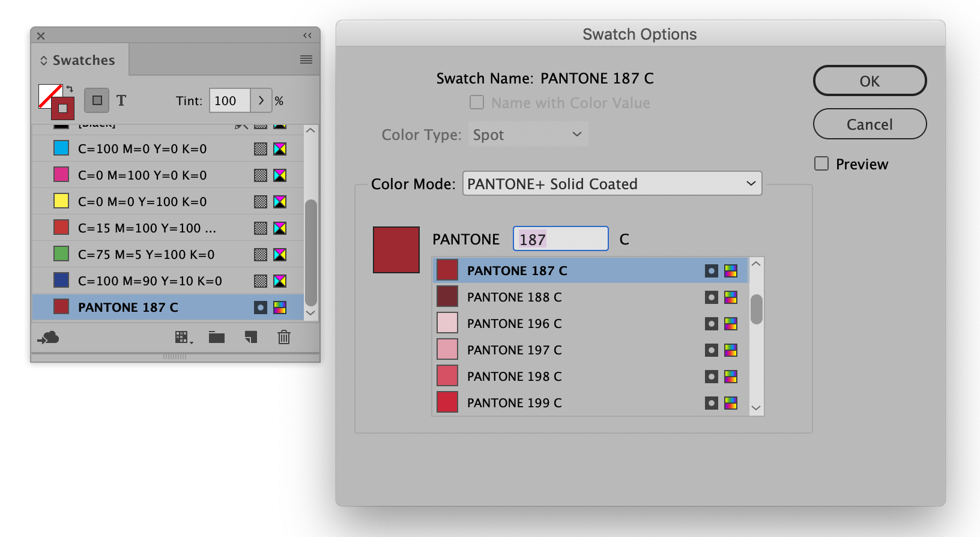
Task: Select PANTONE 197 C in list
Action: tap(591, 350)
